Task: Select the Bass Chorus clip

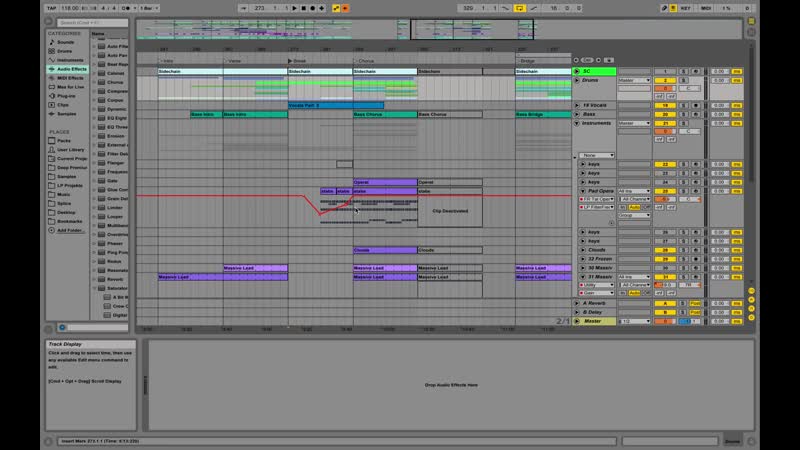Action: (385, 114)
